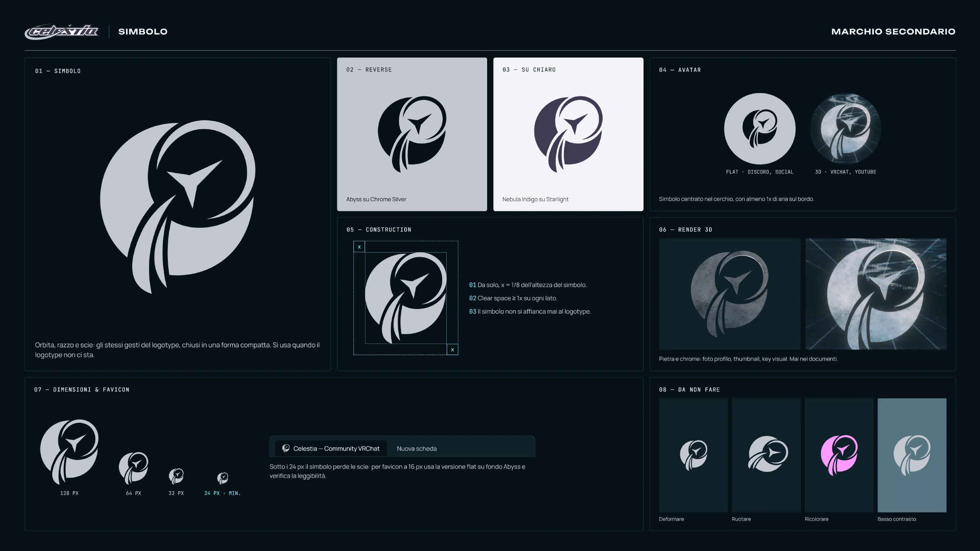Click the '08 — DA NON FARE' heading
This screenshot has height=551, width=980.
coord(689,390)
